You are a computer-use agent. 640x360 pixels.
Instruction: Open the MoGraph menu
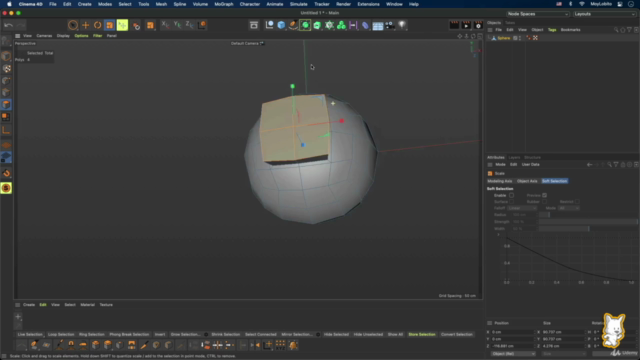coord(224,4)
